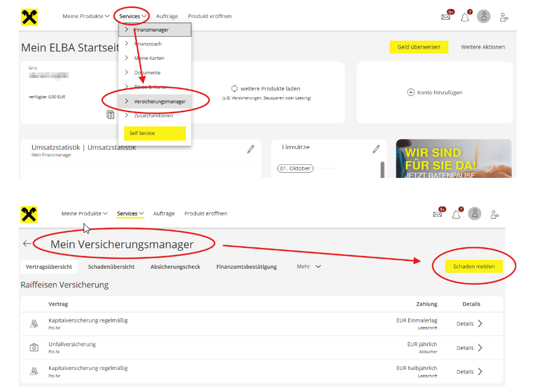
Task: Switch to Finanzamtsbestätigung tab
Action: 246,267
